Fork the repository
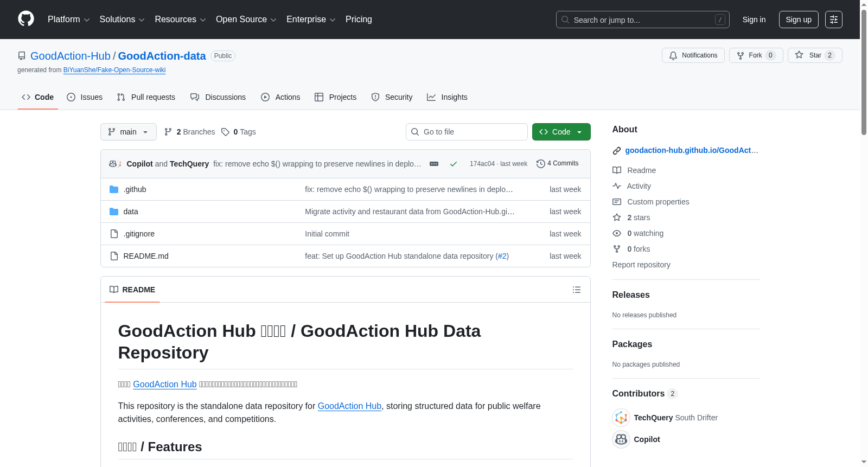 (x=756, y=55)
